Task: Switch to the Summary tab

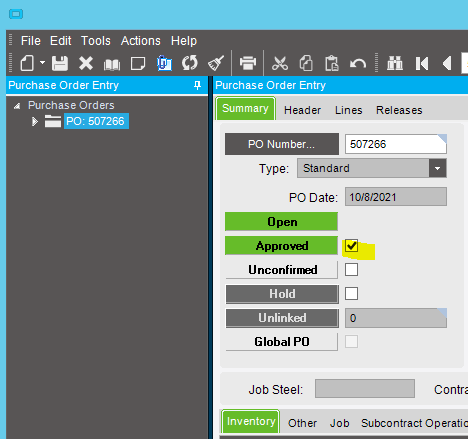Action: point(245,108)
